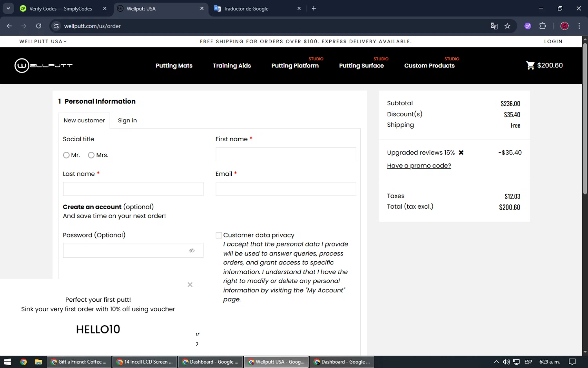Click the Wellputt logo in the header
588x368 pixels.
point(44,66)
